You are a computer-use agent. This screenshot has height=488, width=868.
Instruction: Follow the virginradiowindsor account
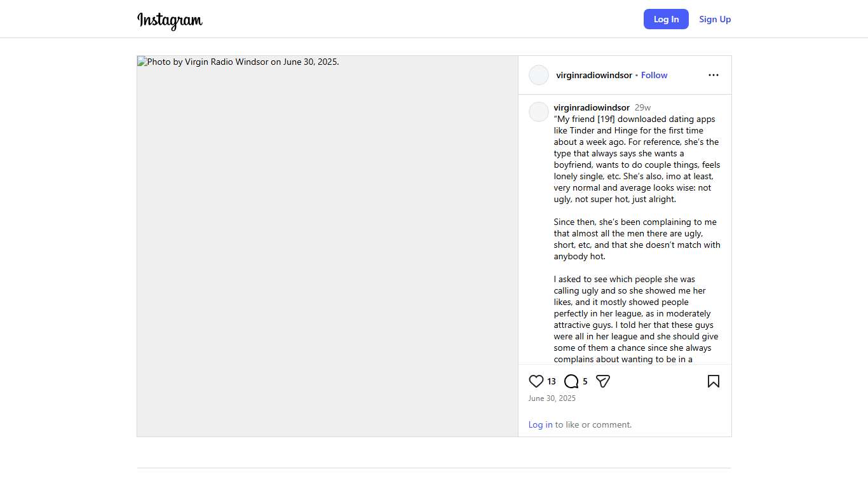pyautogui.click(x=654, y=75)
